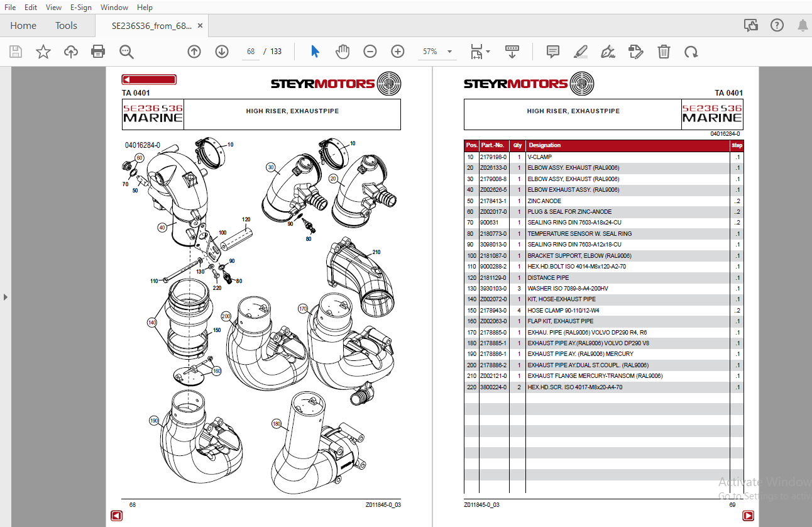Viewport: 812px width, 527px height.
Task: Bookmark this file with the star icon
Action: [43, 52]
